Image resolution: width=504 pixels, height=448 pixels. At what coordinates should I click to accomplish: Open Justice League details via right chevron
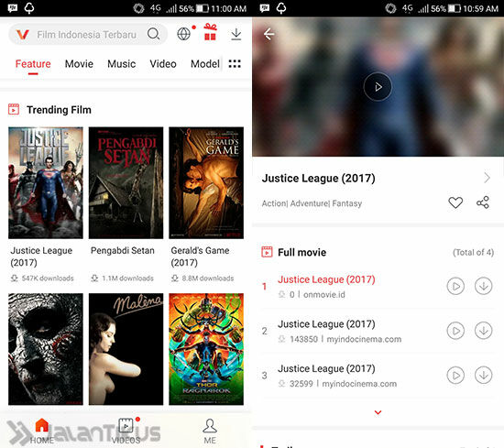(x=487, y=178)
